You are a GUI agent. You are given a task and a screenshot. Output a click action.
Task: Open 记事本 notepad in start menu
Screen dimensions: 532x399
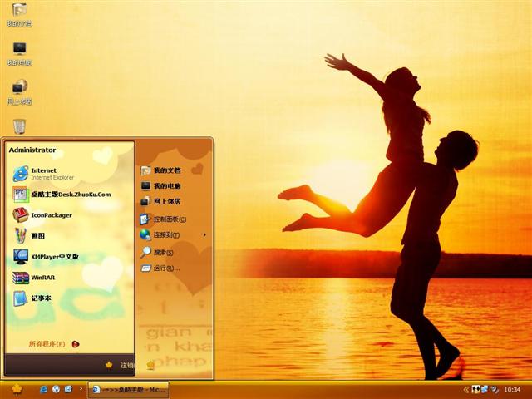pyautogui.click(x=32, y=298)
